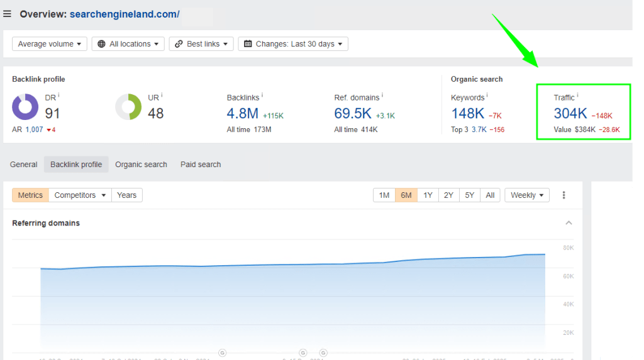The width and height of the screenshot is (644, 360).
Task: Click the Ref. domains info icon
Action: tap(382, 95)
